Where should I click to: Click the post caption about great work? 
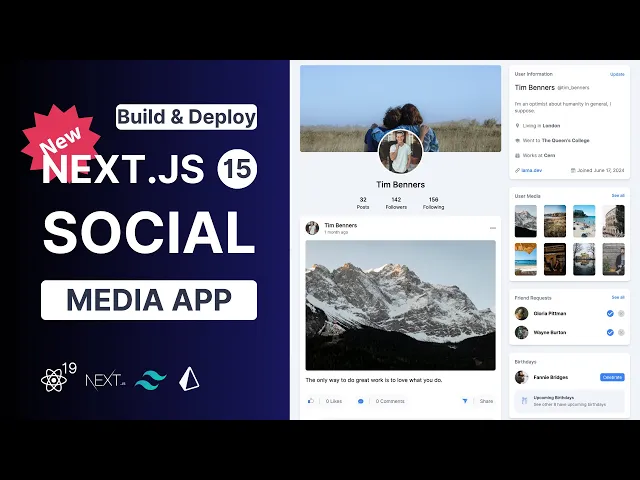(374, 380)
